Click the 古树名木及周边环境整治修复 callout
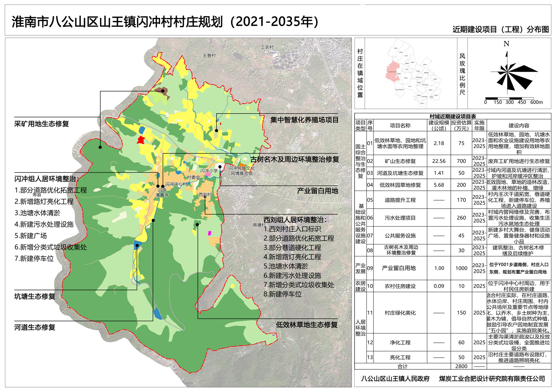555x392 pixels. tap(294, 159)
